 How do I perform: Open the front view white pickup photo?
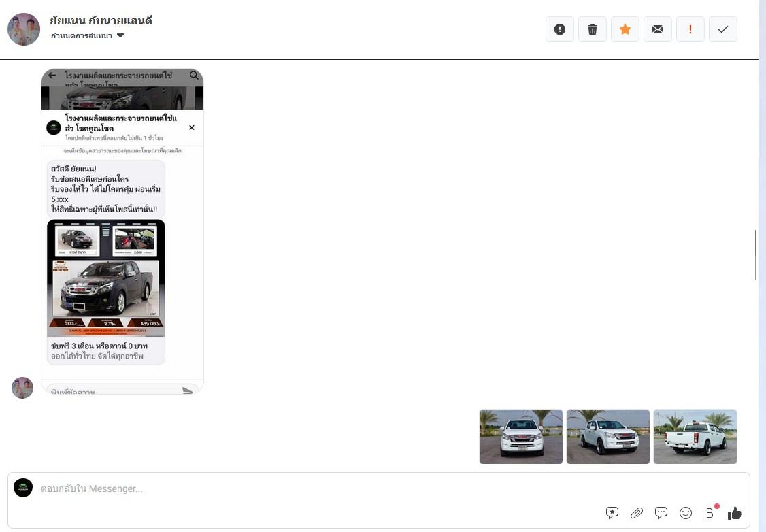pos(521,437)
